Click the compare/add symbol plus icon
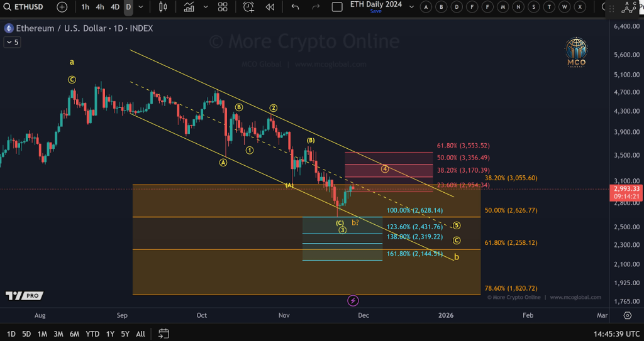The image size is (644, 341). [x=62, y=6]
